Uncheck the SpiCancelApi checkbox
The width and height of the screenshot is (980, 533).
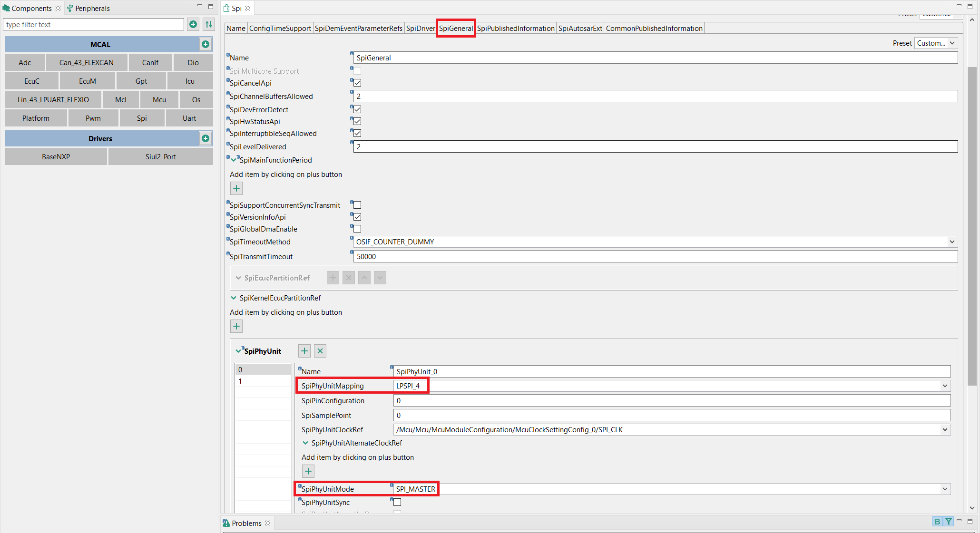(x=357, y=83)
